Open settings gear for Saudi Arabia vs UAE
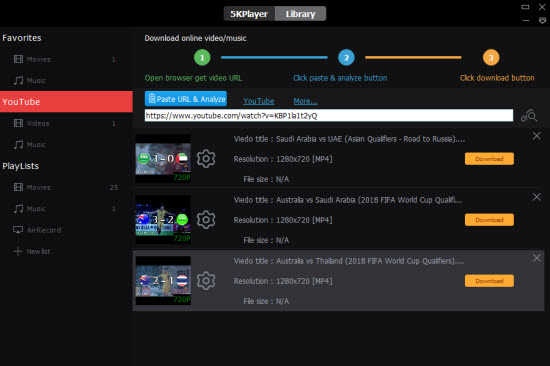 click(206, 159)
